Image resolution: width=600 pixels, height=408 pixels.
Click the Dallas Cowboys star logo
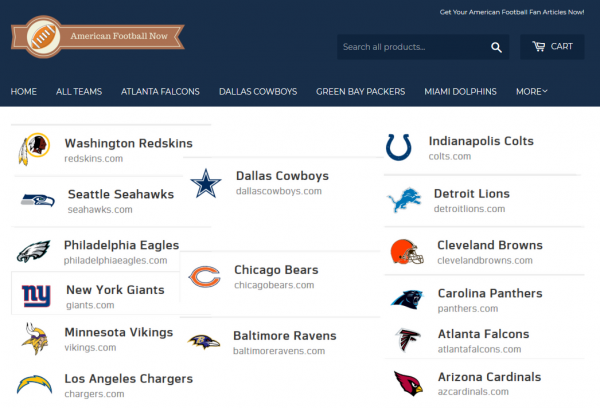click(x=206, y=183)
